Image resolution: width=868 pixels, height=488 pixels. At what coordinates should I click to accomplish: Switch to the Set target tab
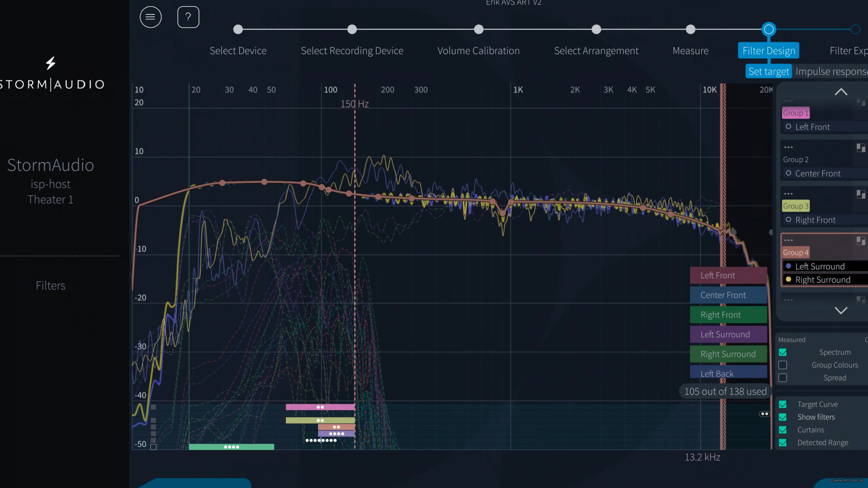[768, 71]
